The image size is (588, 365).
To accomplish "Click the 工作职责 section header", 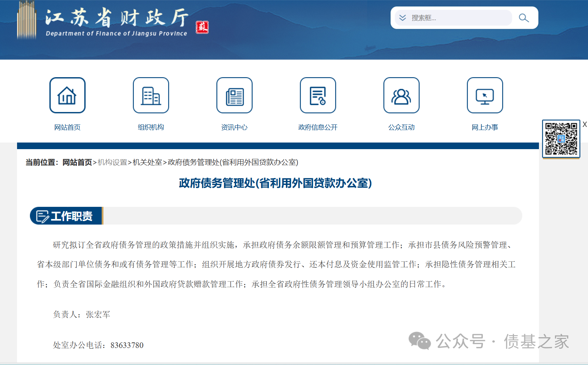I will [66, 216].
